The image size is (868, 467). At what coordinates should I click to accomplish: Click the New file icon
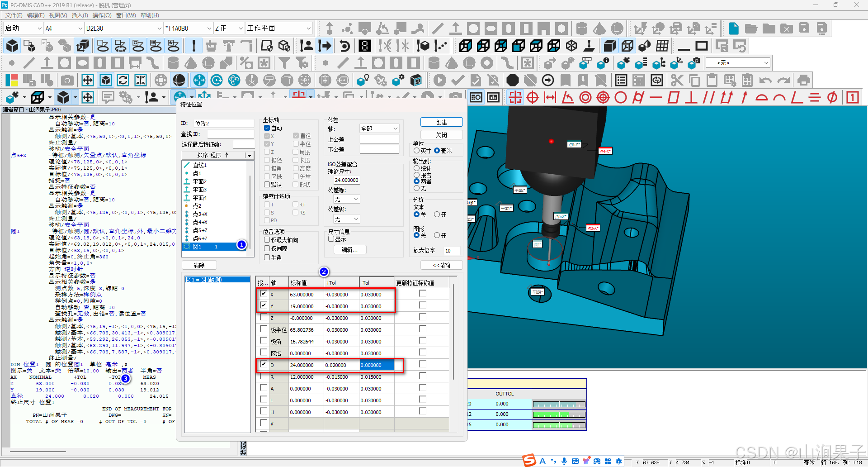click(x=733, y=29)
